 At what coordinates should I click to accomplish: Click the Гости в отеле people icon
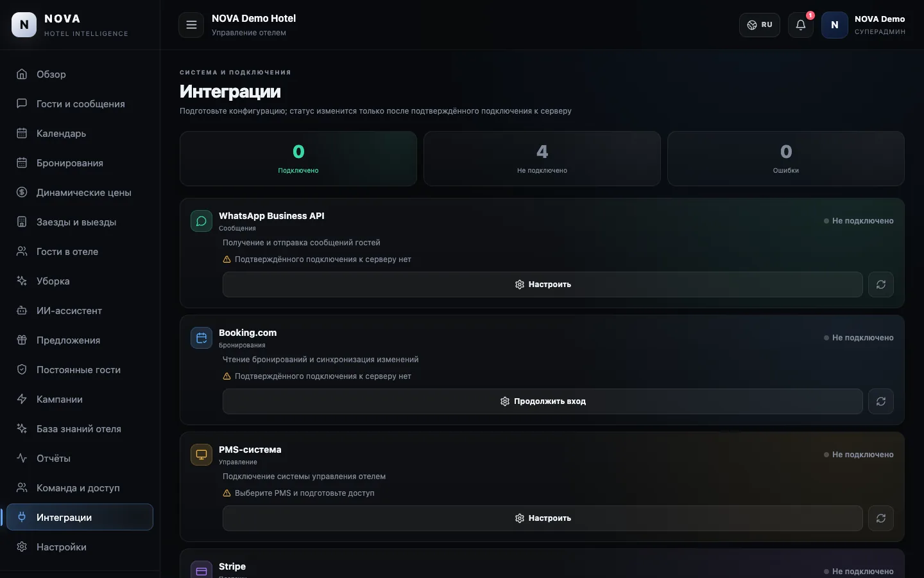tap(22, 251)
